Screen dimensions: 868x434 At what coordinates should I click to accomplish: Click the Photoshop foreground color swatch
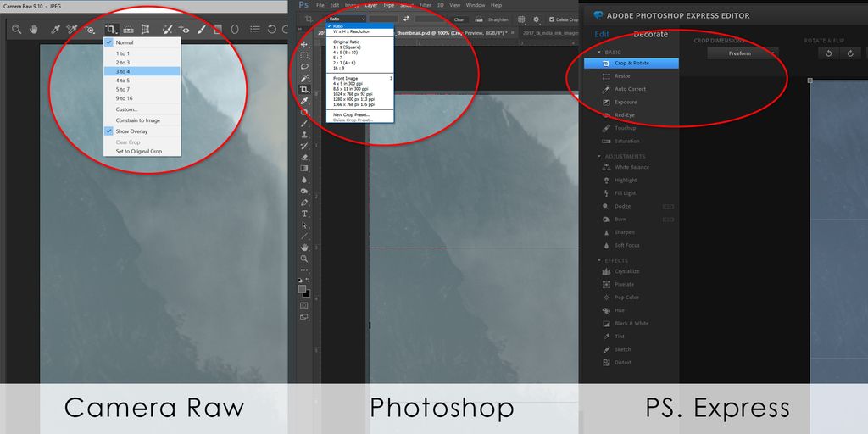tap(302, 289)
